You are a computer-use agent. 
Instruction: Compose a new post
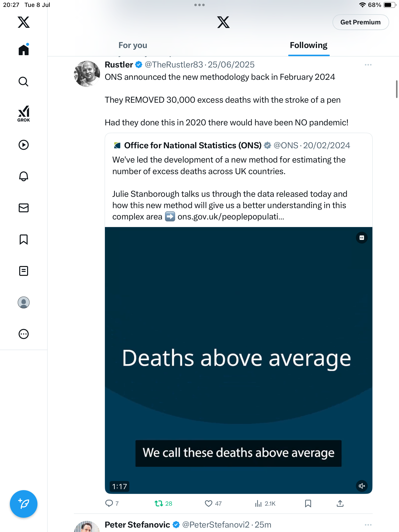(24, 504)
